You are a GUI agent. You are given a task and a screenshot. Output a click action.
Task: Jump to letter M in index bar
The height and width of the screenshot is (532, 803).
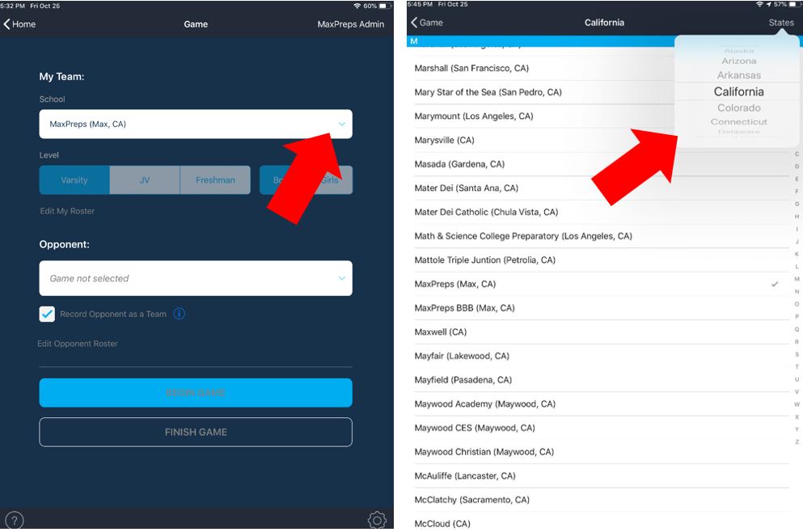pyautogui.click(x=797, y=279)
